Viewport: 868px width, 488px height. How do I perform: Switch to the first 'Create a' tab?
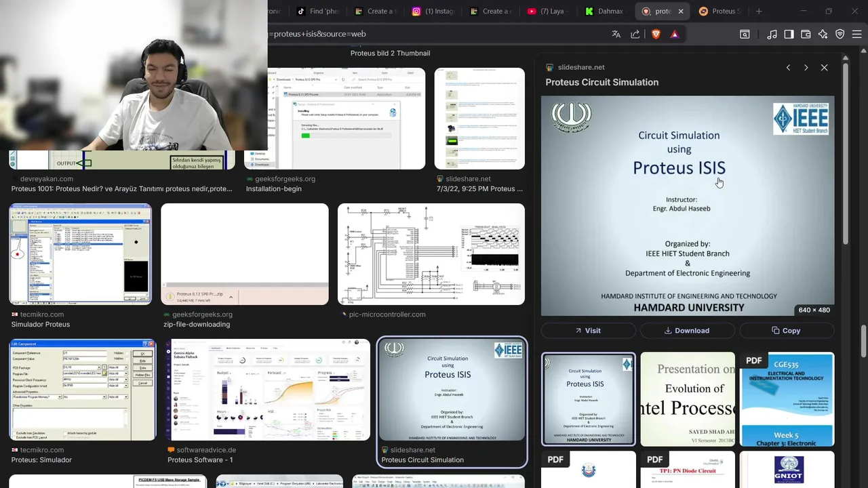click(x=376, y=11)
